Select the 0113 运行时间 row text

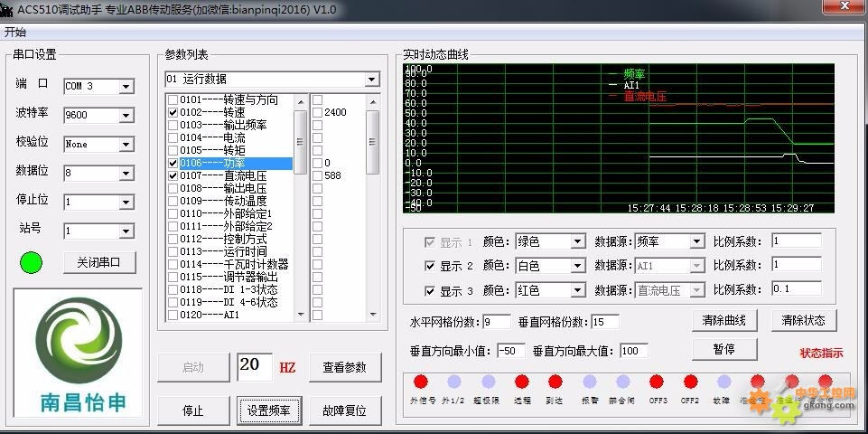coord(223,251)
